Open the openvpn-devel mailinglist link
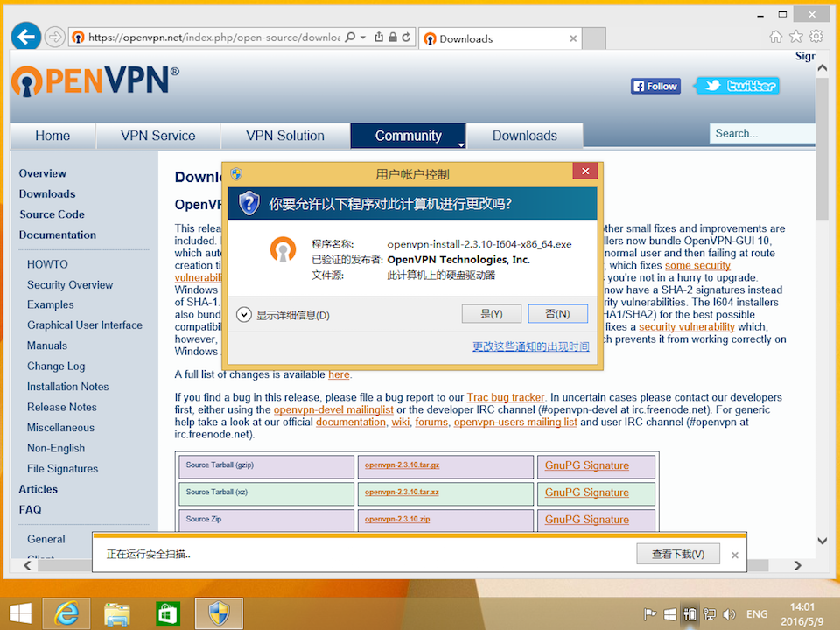 333,409
